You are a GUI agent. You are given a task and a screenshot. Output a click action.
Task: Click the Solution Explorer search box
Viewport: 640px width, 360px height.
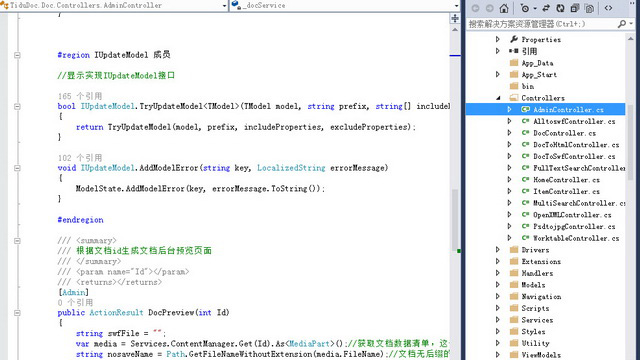541,24
